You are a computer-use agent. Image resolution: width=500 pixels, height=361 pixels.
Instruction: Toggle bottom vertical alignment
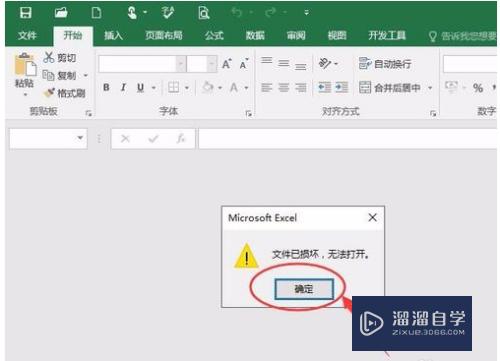(300, 66)
